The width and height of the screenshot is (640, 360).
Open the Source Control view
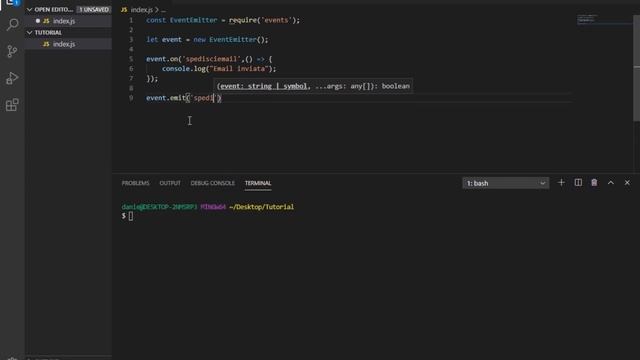click(x=12, y=51)
